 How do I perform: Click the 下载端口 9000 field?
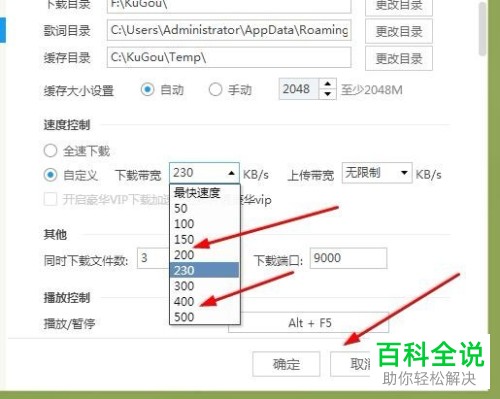tap(348, 258)
